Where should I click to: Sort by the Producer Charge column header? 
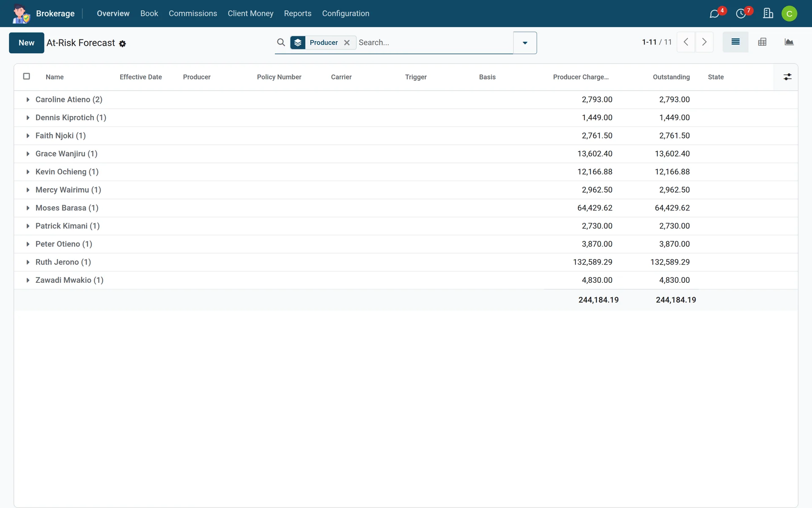tap(581, 77)
